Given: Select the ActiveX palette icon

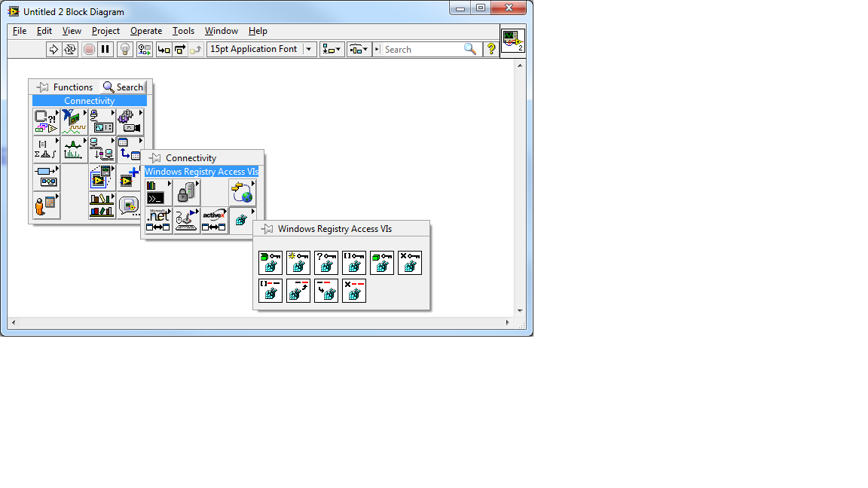Looking at the screenshot, I should pos(215,221).
